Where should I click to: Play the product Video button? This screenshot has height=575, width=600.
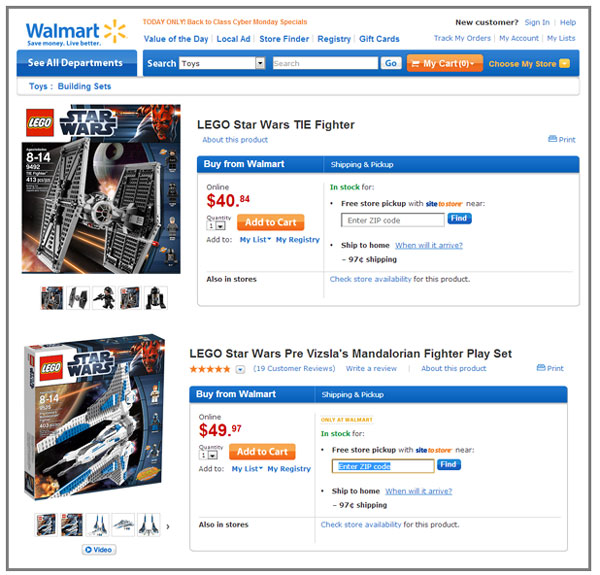click(98, 550)
